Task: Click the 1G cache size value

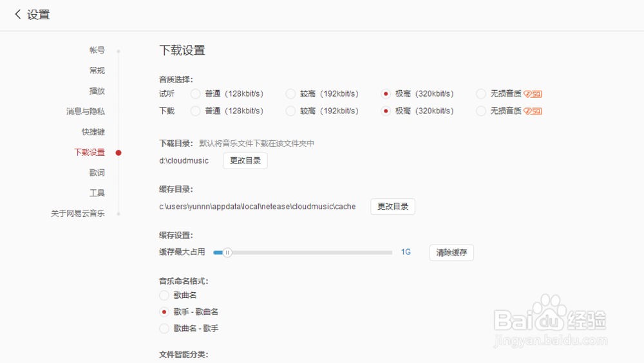Action: (406, 252)
